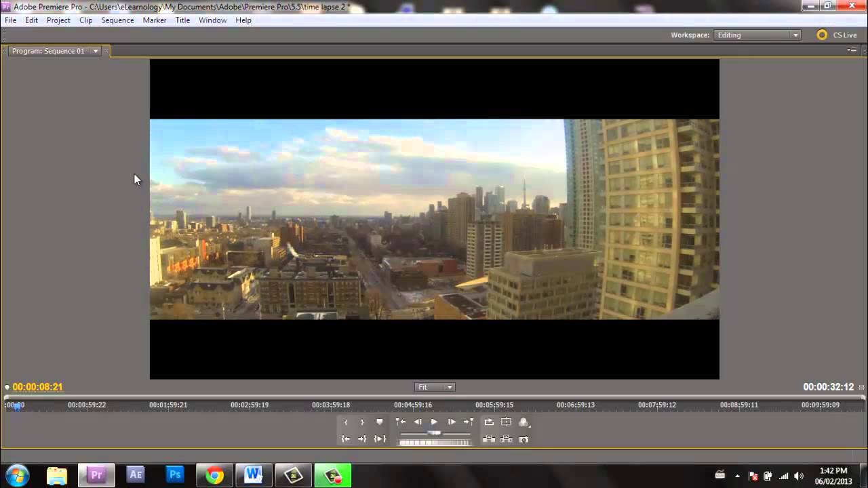The width and height of the screenshot is (868, 488).
Task: Click the Set Unnumbered Marker icon
Action: pyautogui.click(x=380, y=422)
